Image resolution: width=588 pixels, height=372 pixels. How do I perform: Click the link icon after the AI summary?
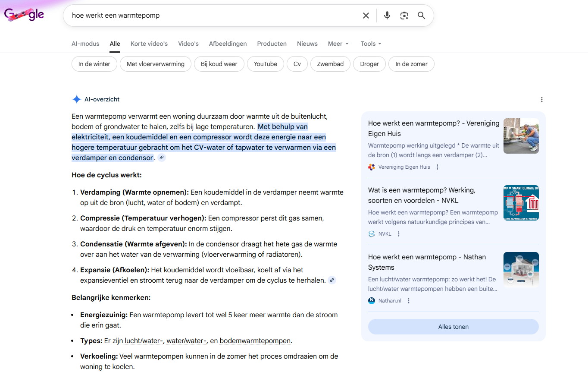click(162, 158)
